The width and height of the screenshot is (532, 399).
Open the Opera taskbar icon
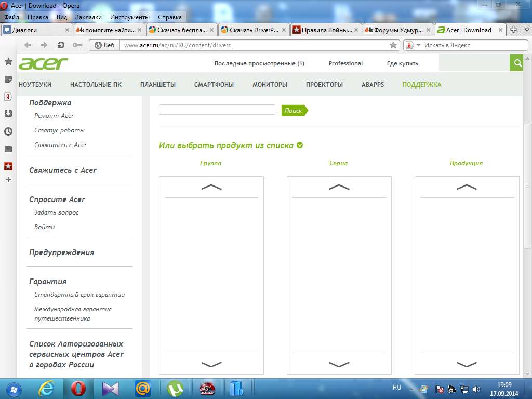click(78, 389)
